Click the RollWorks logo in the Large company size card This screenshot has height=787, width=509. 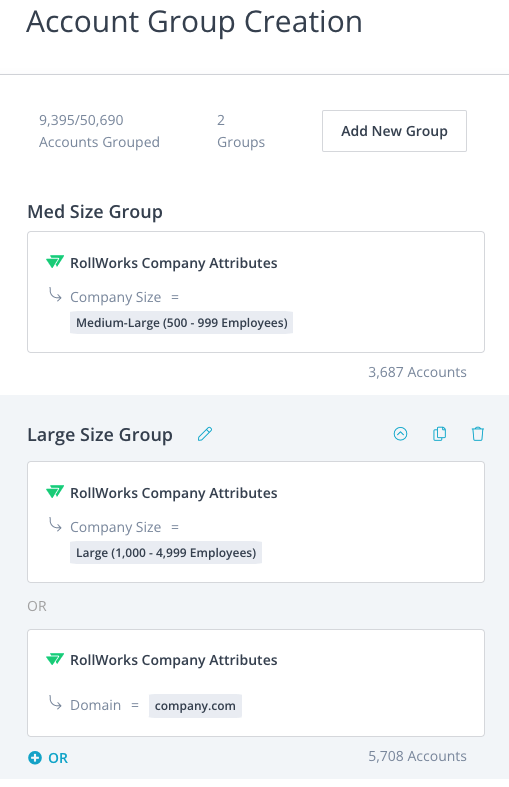[x=55, y=492]
